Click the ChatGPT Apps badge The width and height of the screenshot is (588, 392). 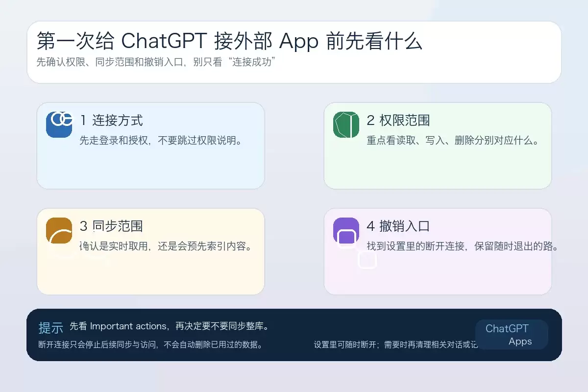(x=512, y=335)
